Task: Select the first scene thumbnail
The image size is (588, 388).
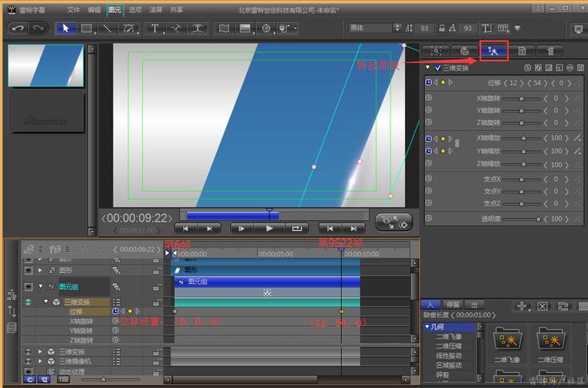Action: pos(45,66)
